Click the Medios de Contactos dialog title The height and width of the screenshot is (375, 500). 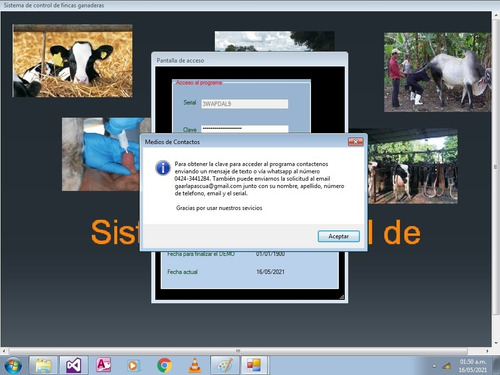coord(172,142)
